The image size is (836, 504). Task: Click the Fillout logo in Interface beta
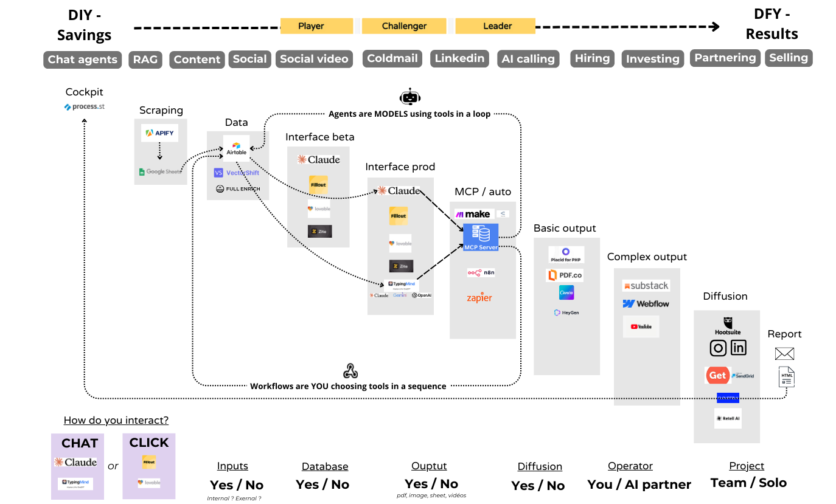pos(318,185)
